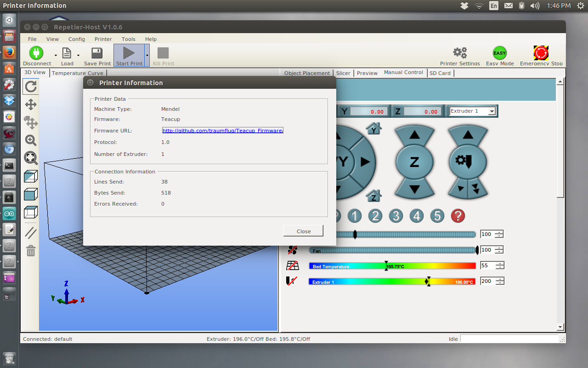Viewport: 588px width, 368px height.
Task: Increase the feedrate spinner showing 100
Action: (499, 232)
